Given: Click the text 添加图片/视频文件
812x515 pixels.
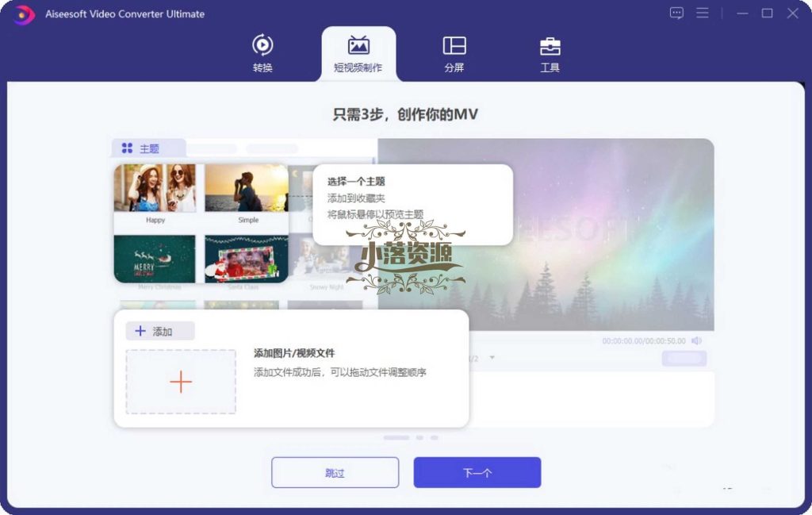Looking at the screenshot, I should coord(294,353).
